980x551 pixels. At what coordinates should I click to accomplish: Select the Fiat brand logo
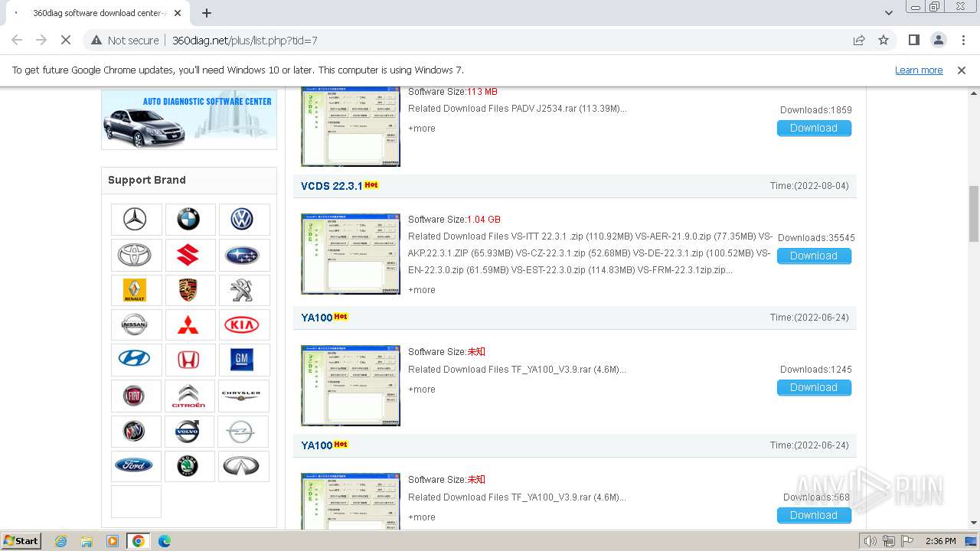tap(136, 396)
